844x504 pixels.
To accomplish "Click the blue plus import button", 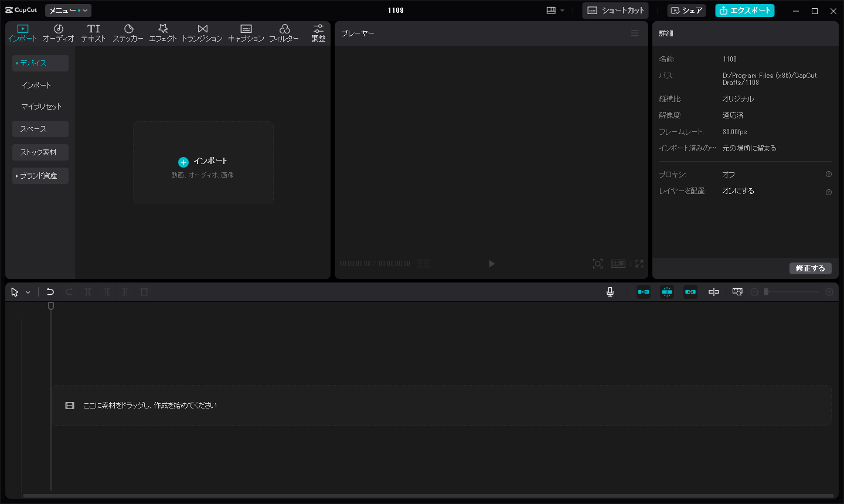I will tap(183, 162).
